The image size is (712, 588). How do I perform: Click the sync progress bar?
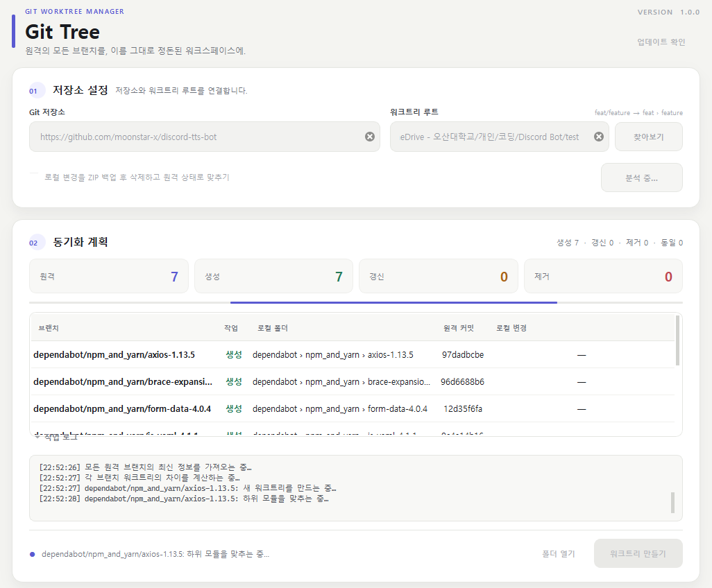pyautogui.click(x=355, y=302)
